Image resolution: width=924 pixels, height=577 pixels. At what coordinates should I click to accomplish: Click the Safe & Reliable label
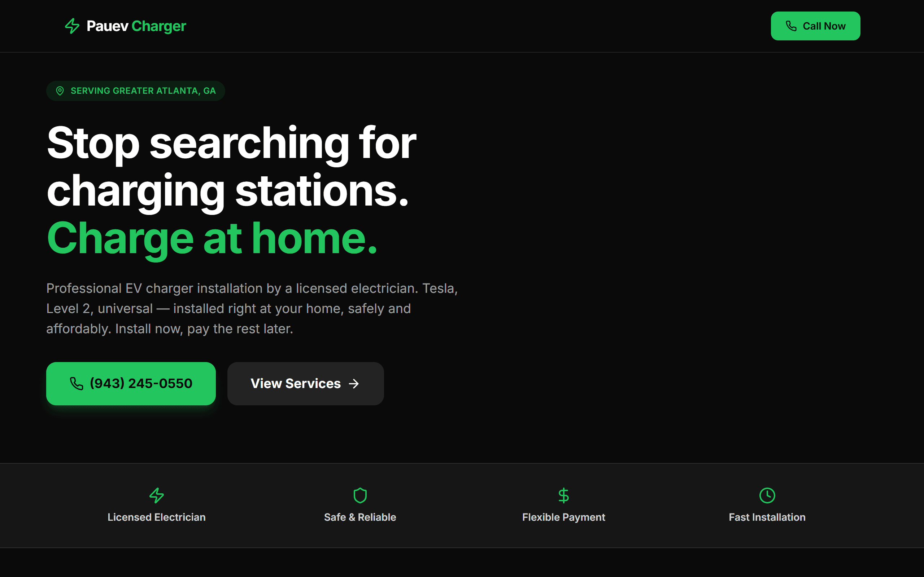pos(360,517)
